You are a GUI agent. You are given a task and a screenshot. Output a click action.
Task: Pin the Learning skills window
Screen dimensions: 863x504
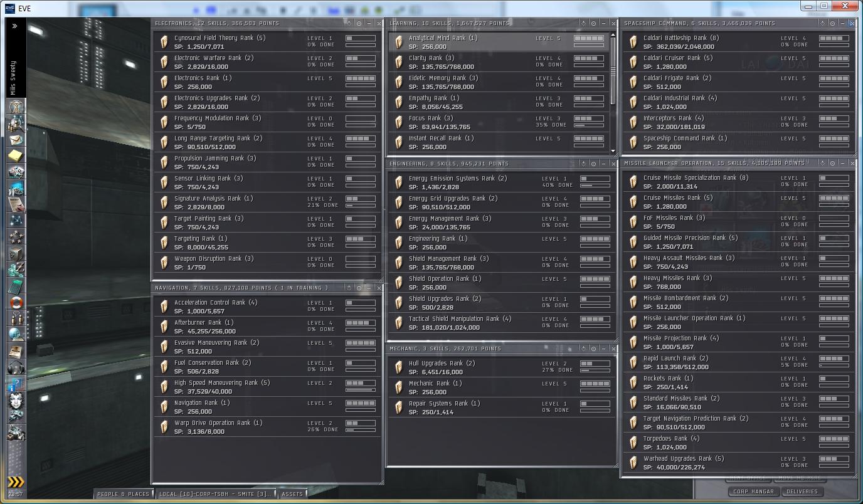point(584,23)
